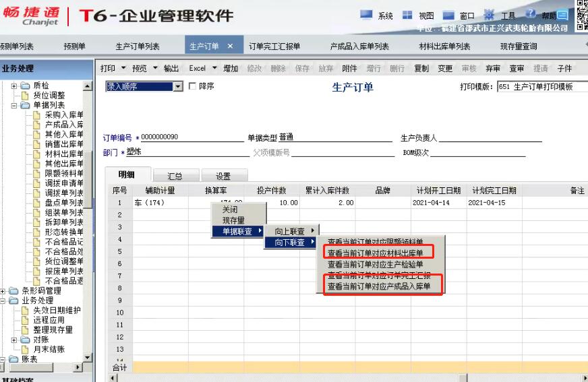Screen dimensions: 588x382
Task: Open the 视图 menu icon
Action: pyautogui.click(x=407, y=15)
